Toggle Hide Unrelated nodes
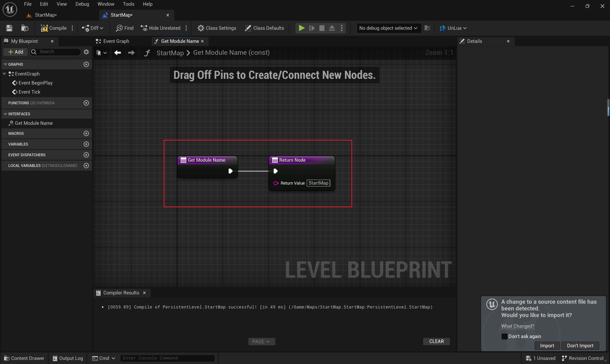610x364 pixels. pyautogui.click(x=161, y=28)
